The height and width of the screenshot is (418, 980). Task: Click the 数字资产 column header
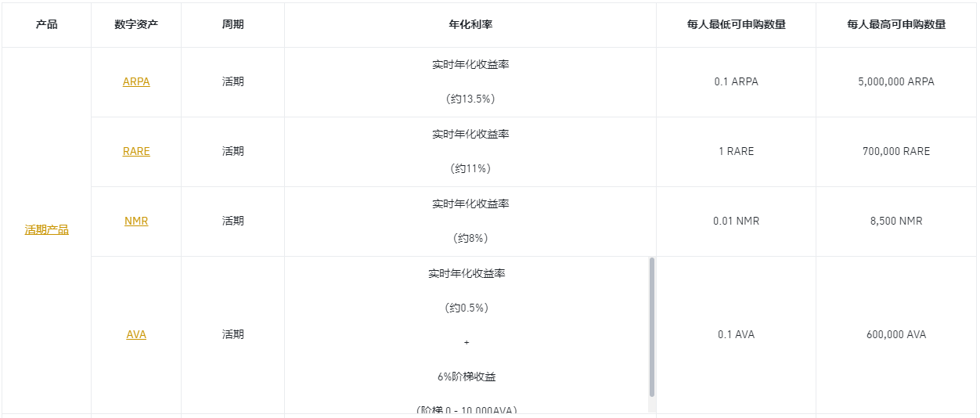tap(136, 24)
